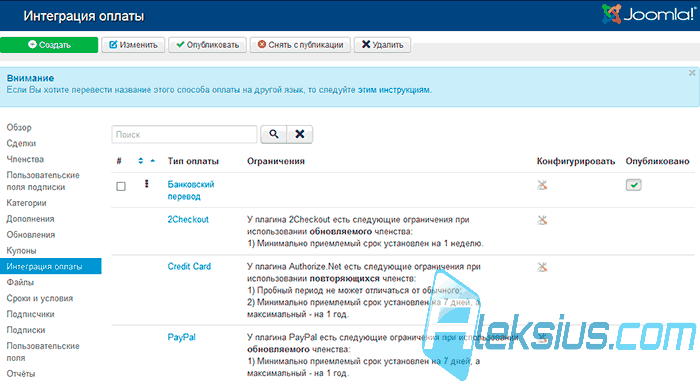Open Категории in the sidebar
Image resolution: width=700 pixels, height=382 pixels.
(x=26, y=203)
